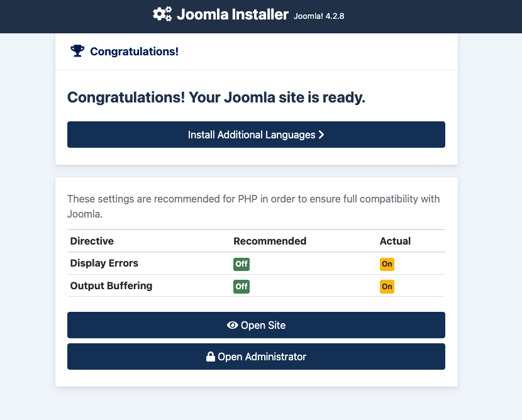522x420 pixels.
Task: Click the actual On badge for Output Buffering
Action: tap(387, 287)
